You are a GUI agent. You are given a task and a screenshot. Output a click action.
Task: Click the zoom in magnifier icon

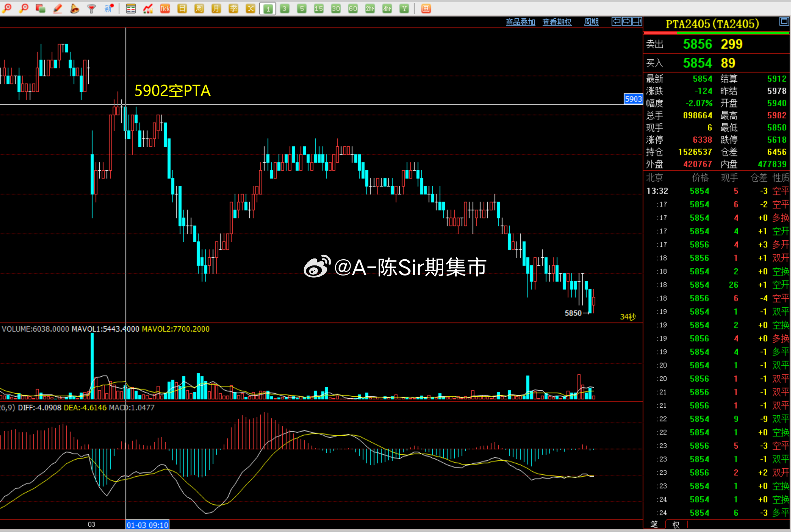pos(7,8)
